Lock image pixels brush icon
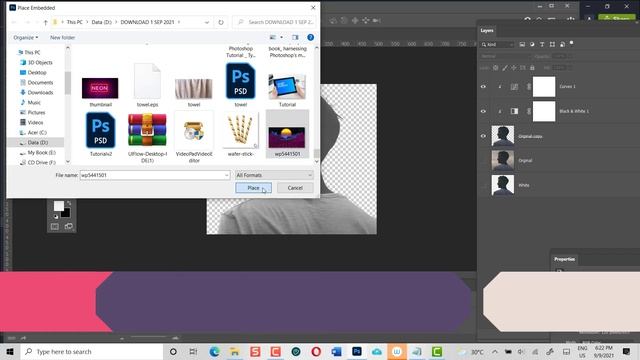 click(x=505, y=68)
